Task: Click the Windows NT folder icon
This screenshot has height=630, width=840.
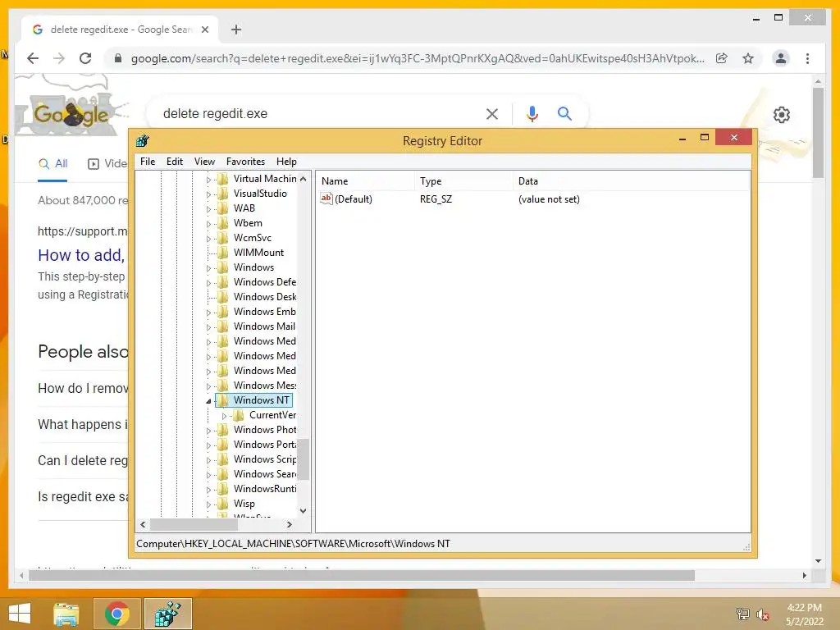Action: [x=223, y=400]
